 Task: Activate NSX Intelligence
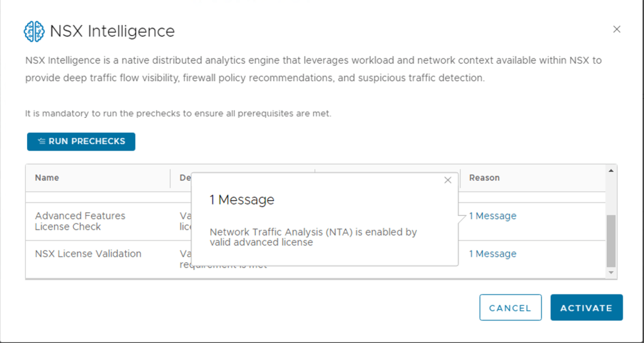[586, 308]
